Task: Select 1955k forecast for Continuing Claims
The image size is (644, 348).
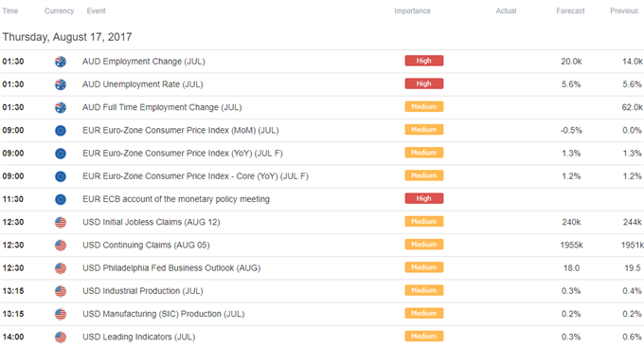Action: [571, 246]
